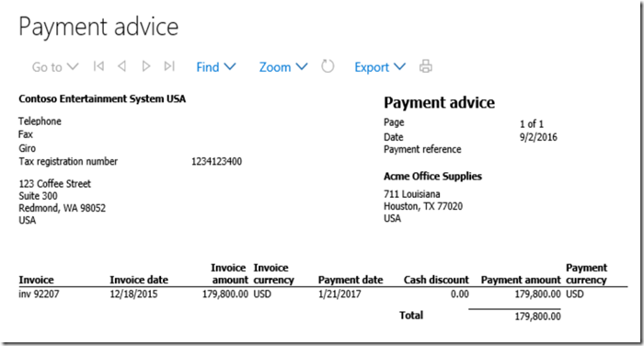This screenshot has width=644, height=346.
Task: Click 711 Louisiana address line
Action: pos(411,194)
